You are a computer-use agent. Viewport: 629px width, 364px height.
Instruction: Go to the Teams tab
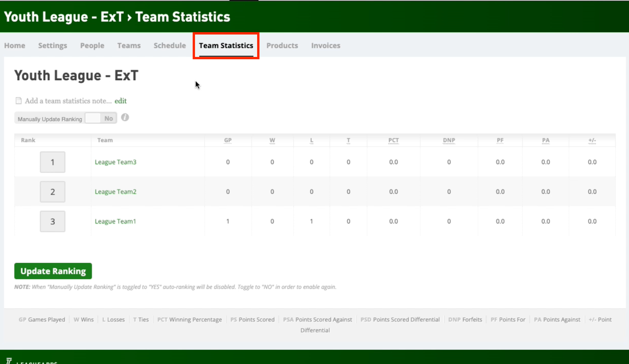point(129,46)
